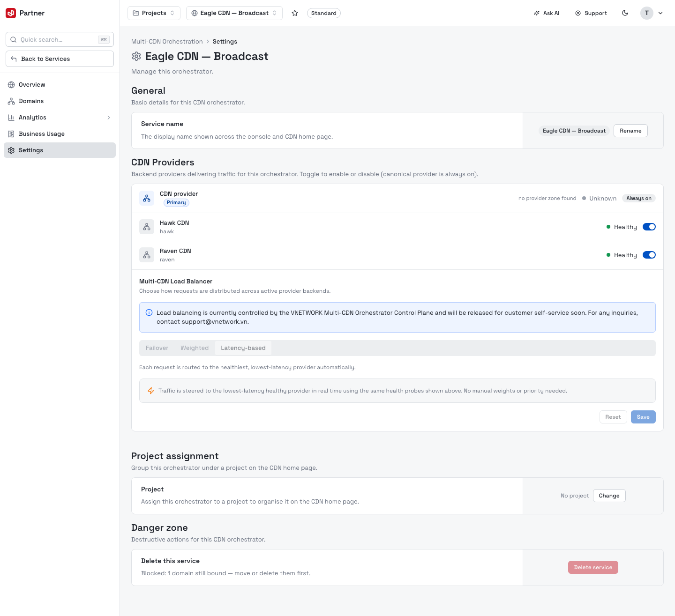Click the Change project button

(609, 496)
